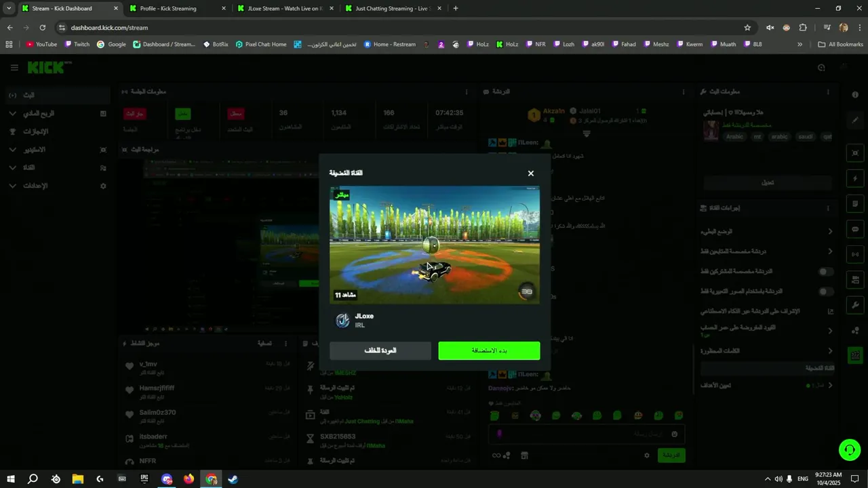This screenshot has height=488, width=868.
Task: Click the pencil edit icon in right rail
Action: pos(855,120)
